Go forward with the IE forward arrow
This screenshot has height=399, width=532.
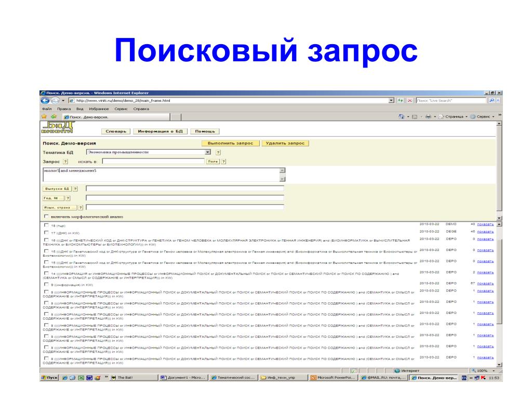pyautogui.click(x=55, y=100)
